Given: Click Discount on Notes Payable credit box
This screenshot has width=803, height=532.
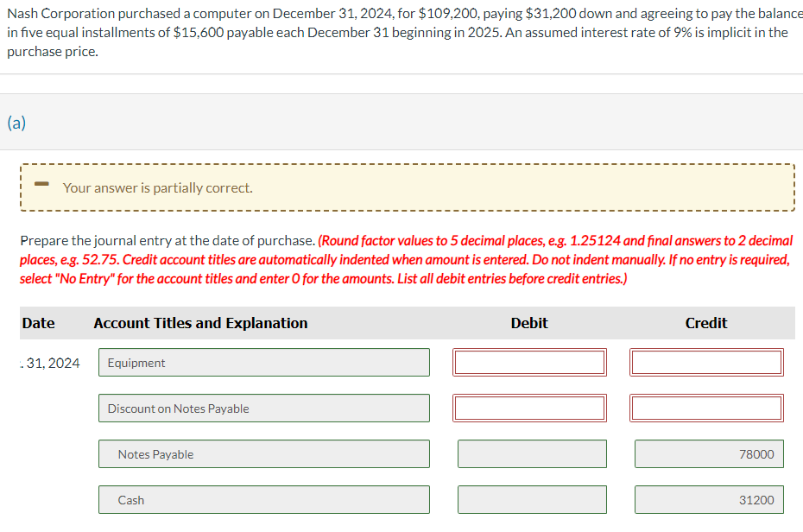Looking at the screenshot, I should tap(706, 408).
